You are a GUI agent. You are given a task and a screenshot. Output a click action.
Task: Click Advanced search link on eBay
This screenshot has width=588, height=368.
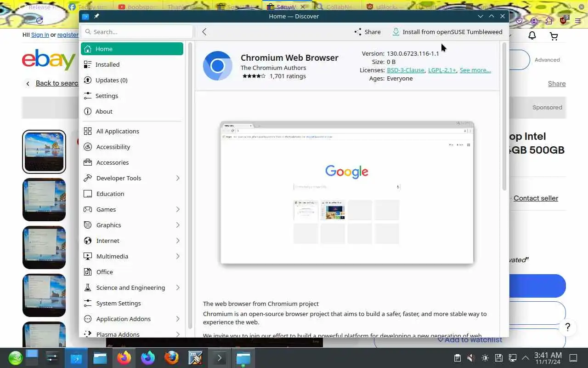547,60
